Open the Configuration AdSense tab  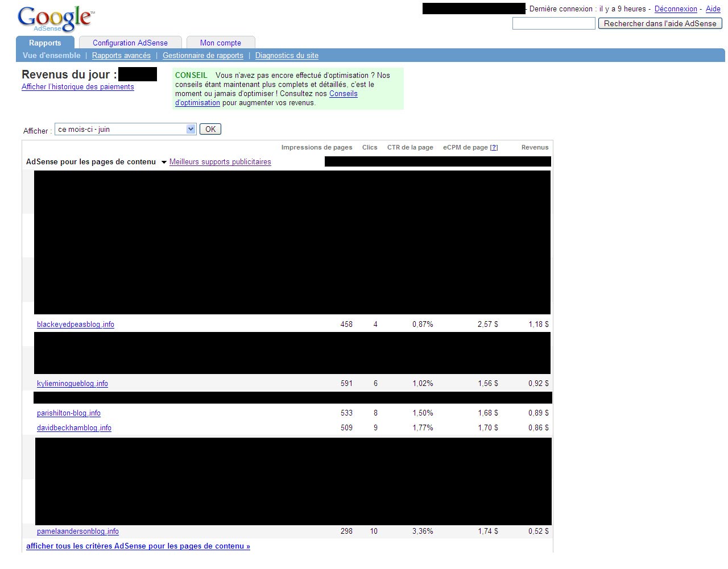coord(130,43)
